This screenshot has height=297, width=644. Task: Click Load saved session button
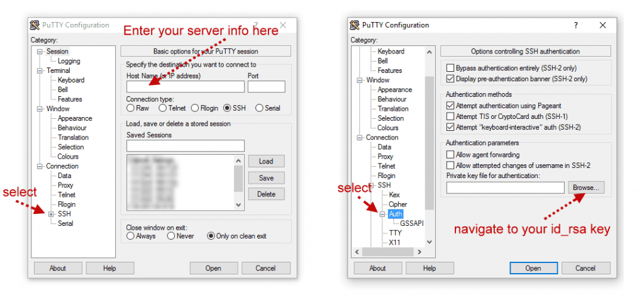(x=266, y=162)
